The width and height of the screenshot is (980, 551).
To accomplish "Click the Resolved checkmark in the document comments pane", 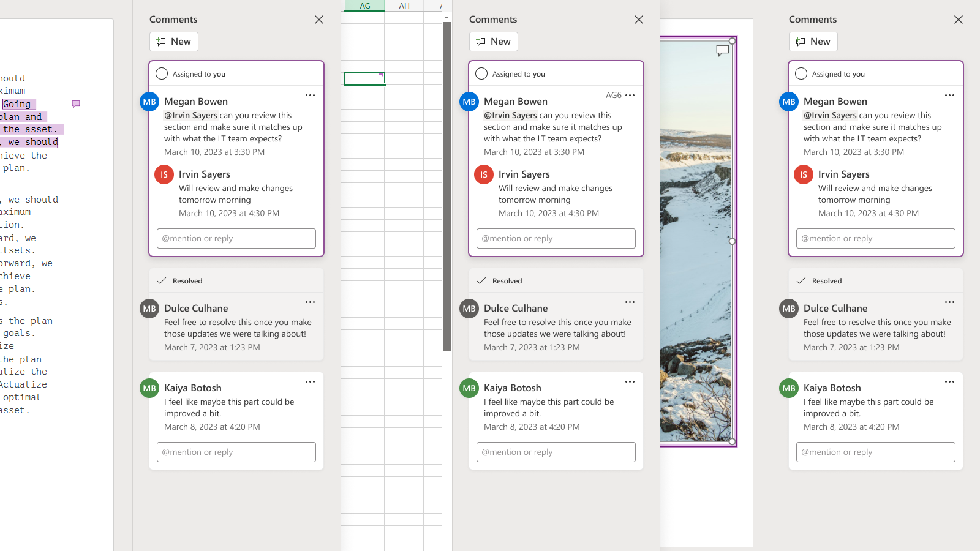I will 162,281.
